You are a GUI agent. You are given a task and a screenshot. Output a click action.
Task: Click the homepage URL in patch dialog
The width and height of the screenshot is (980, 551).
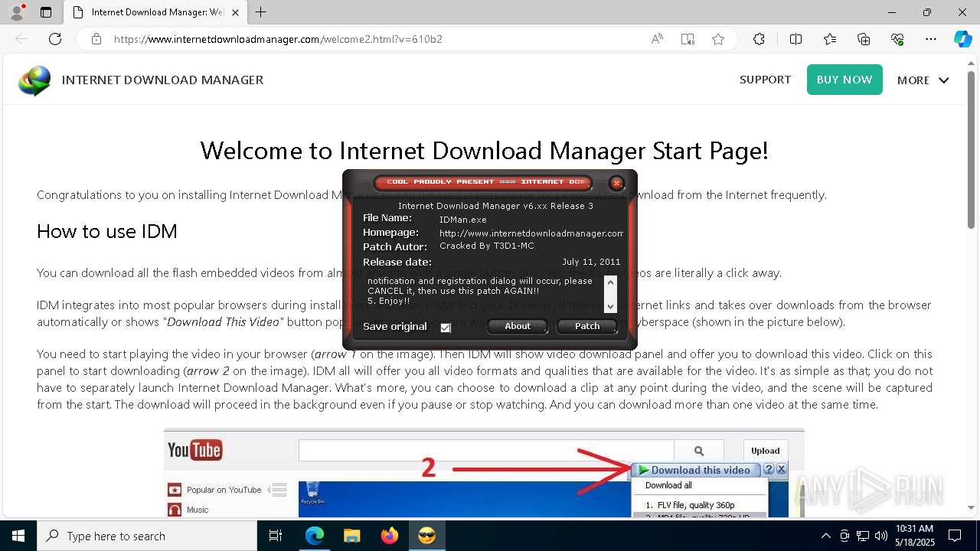click(x=531, y=233)
